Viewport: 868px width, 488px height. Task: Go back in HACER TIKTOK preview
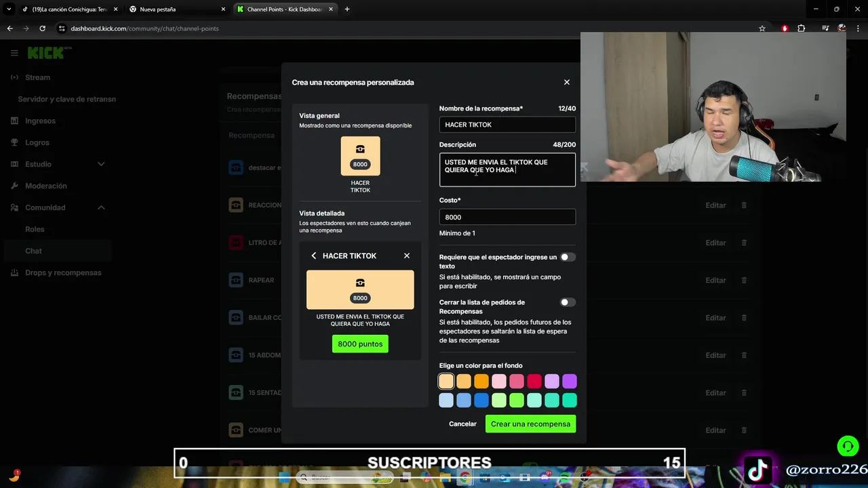pos(313,256)
